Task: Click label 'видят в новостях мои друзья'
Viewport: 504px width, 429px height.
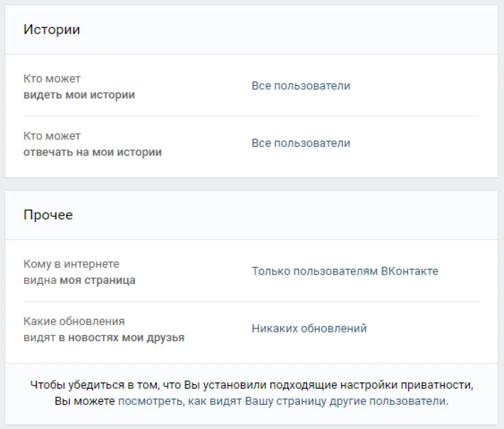Action: 104,338
